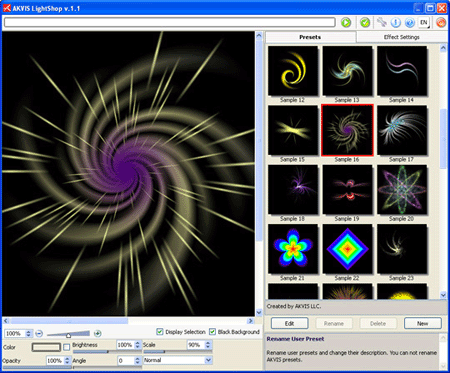Click the 'Created by AKVIS LLC.' description text
The width and height of the screenshot is (450, 373).
pos(294,306)
